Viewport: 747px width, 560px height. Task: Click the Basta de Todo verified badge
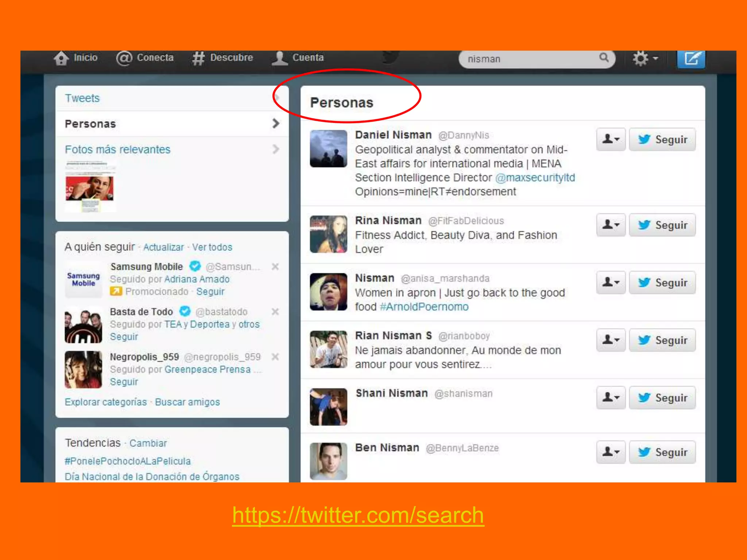185,311
